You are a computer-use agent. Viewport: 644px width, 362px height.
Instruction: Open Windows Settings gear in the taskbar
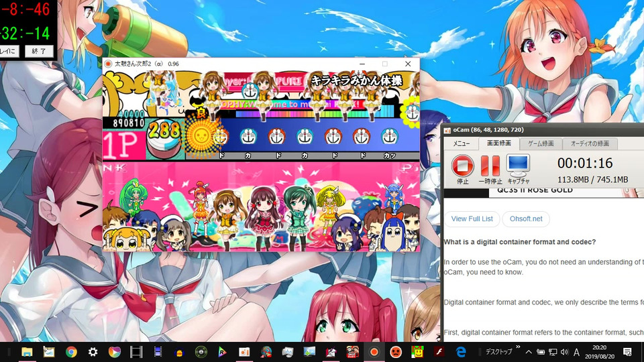93,352
